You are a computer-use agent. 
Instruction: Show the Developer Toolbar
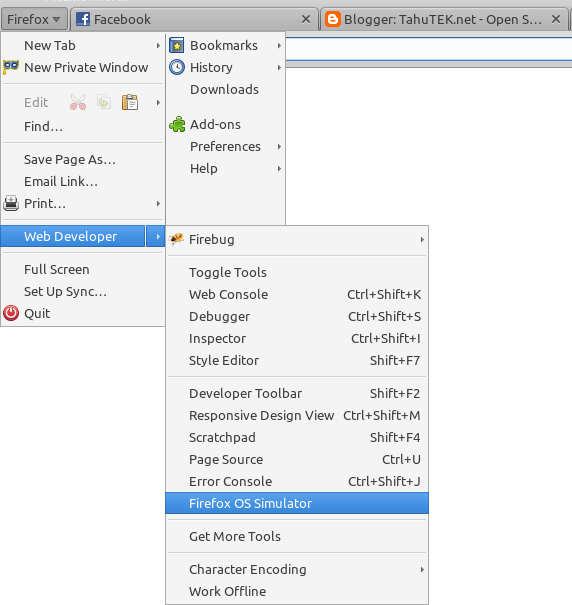pyautogui.click(x=297, y=394)
